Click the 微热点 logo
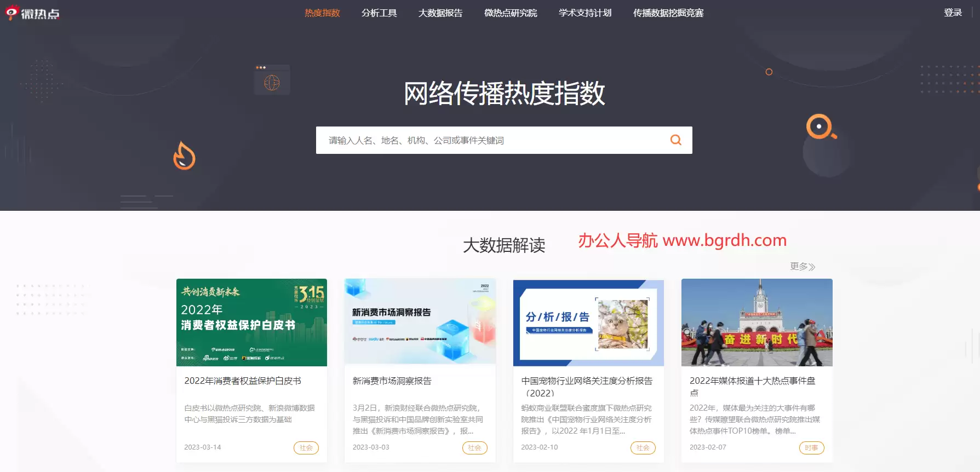 click(32, 13)
